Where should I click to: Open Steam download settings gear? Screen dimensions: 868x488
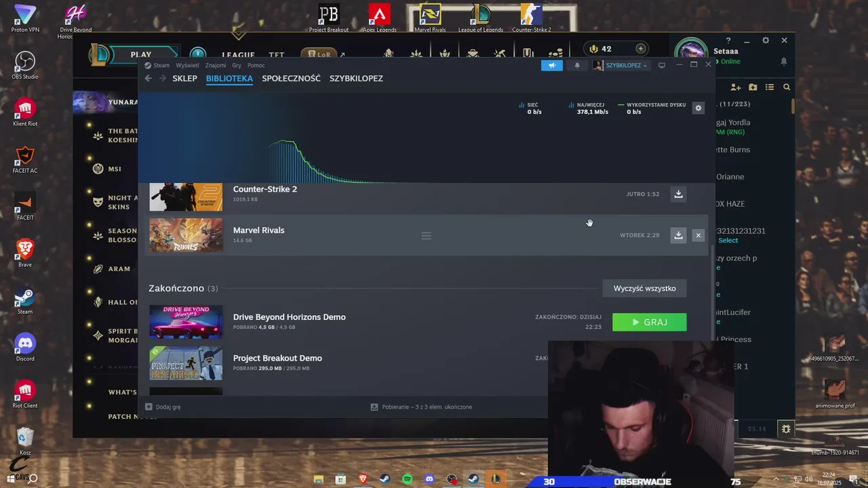point(698,108)
